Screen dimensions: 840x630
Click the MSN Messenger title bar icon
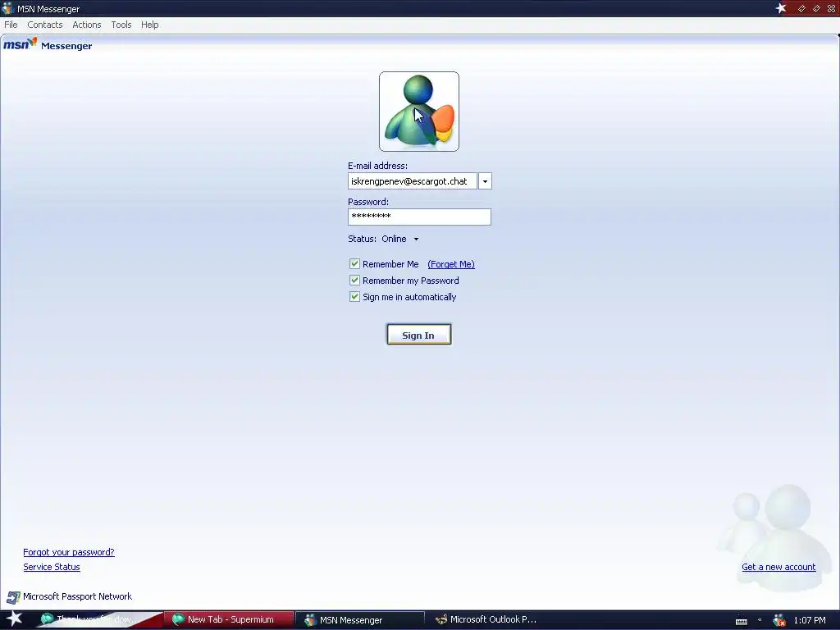(x=7, y=8)
